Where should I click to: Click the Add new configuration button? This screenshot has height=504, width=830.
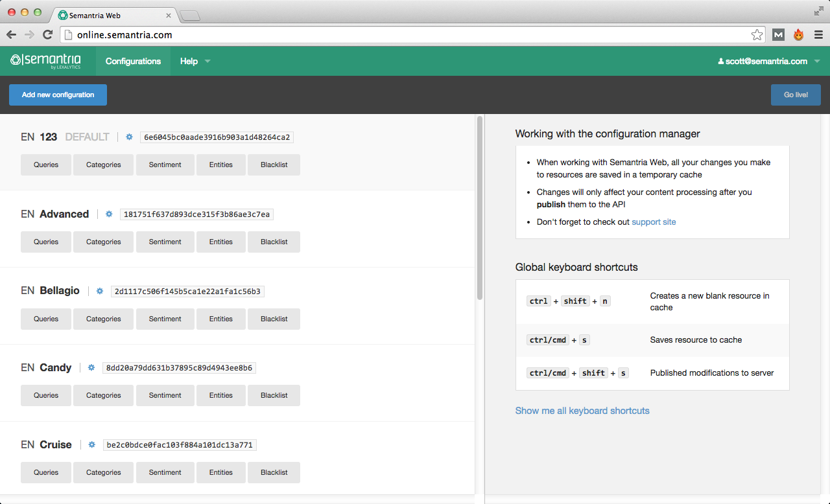[x=58, y=95]
